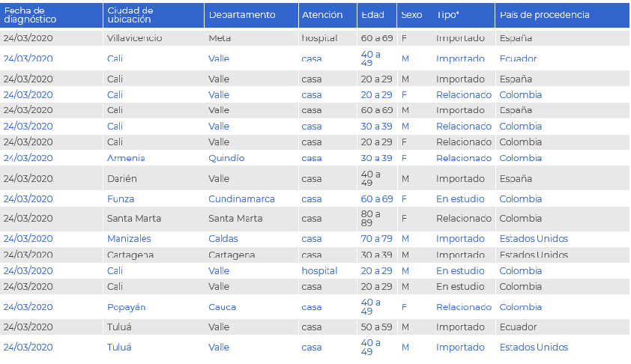Viewport: 631px width, 364px height.
Task: Select the 'Tipo*' column header
Action: (448, 15)
